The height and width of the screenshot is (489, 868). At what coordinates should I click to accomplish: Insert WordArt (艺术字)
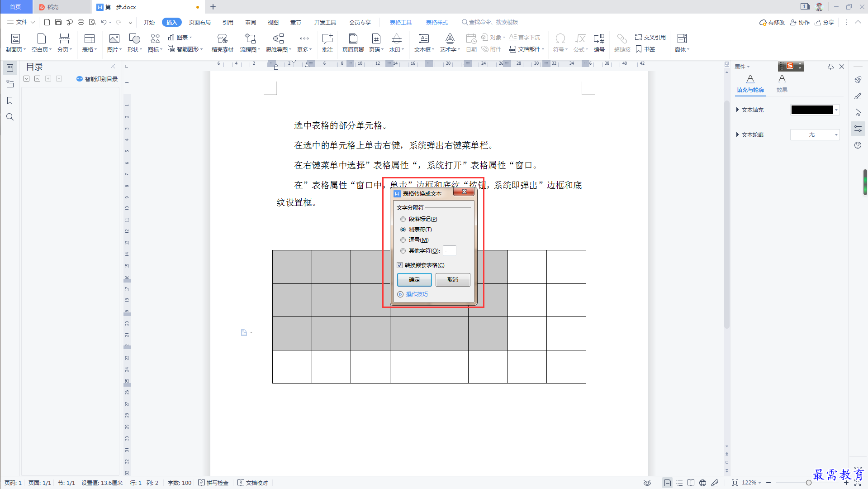(x=450, y=43)
